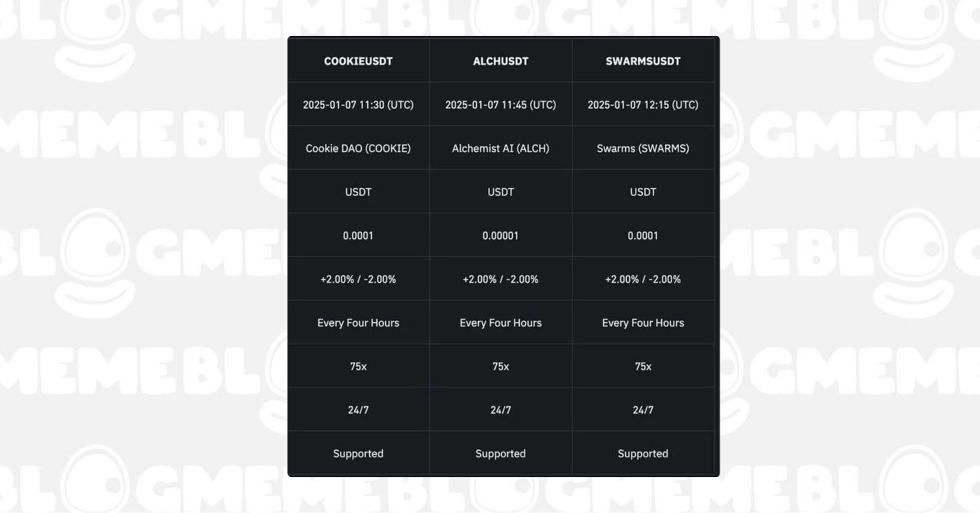Click Every Four Hours in COOKIEUSDT column
Screen dimensions: 980x513
[358, 323]
